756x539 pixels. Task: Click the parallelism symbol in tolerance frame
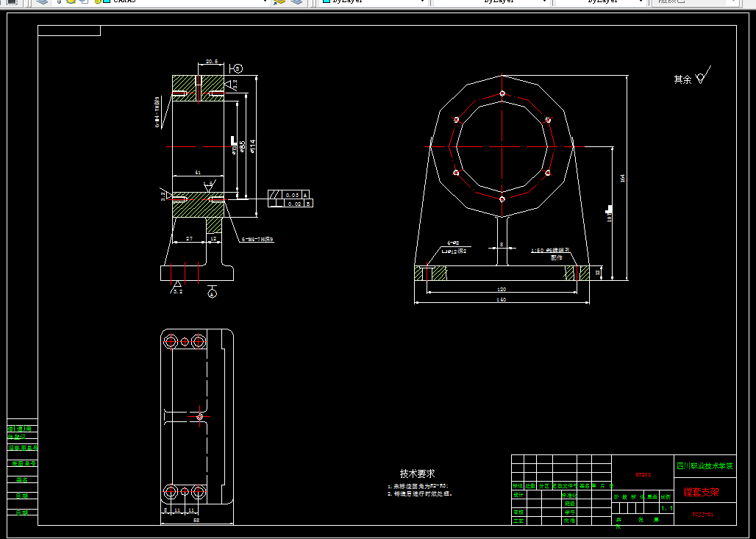coord(275,195)
